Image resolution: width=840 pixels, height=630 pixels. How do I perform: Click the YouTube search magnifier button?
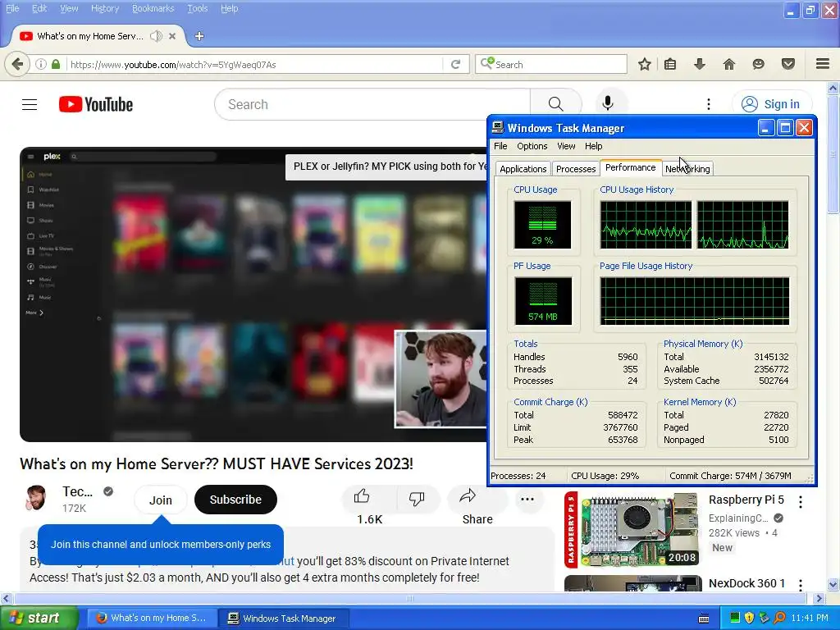point(556,104)
